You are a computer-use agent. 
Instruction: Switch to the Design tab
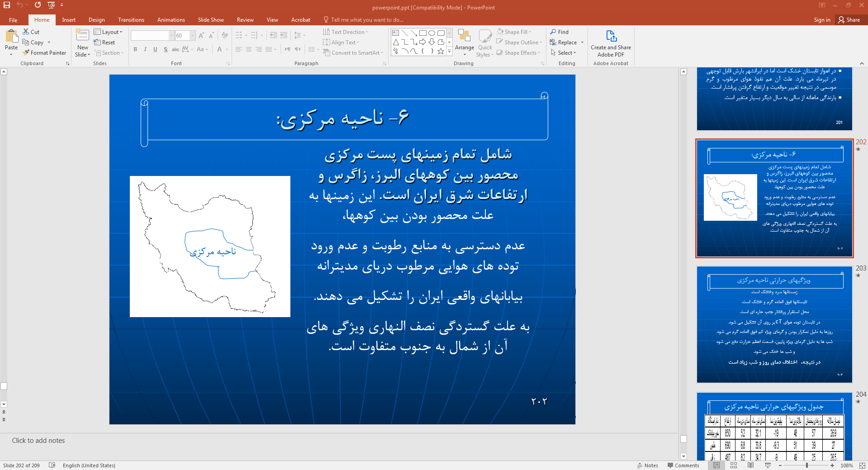coord(96,20)
